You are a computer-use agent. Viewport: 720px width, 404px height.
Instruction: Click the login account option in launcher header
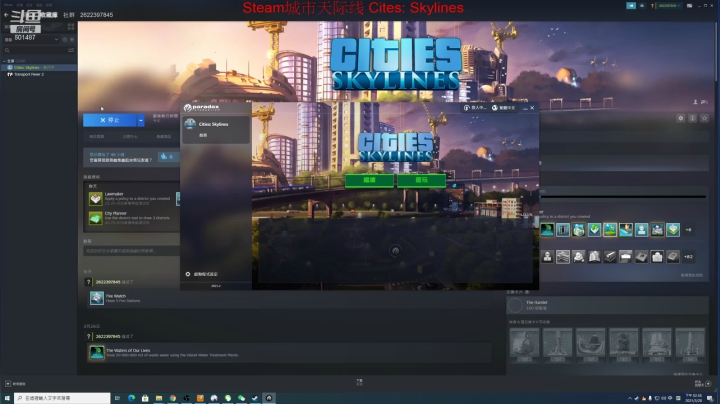pos(475,108)
